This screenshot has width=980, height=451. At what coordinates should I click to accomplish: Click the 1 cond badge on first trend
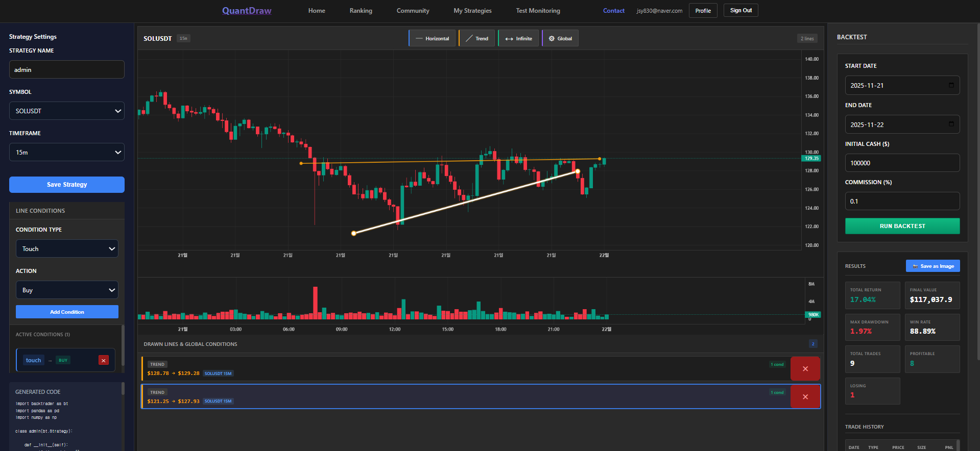coord(777,364)
